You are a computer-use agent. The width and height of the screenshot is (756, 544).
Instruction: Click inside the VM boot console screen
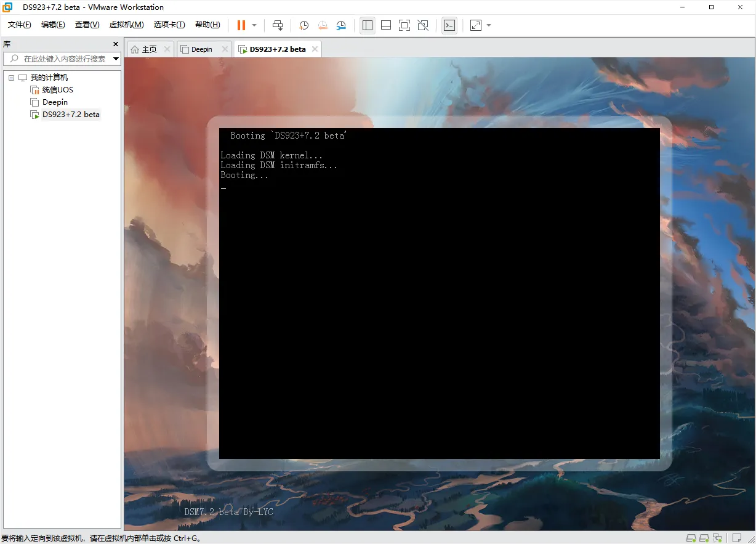coord(439,293)
